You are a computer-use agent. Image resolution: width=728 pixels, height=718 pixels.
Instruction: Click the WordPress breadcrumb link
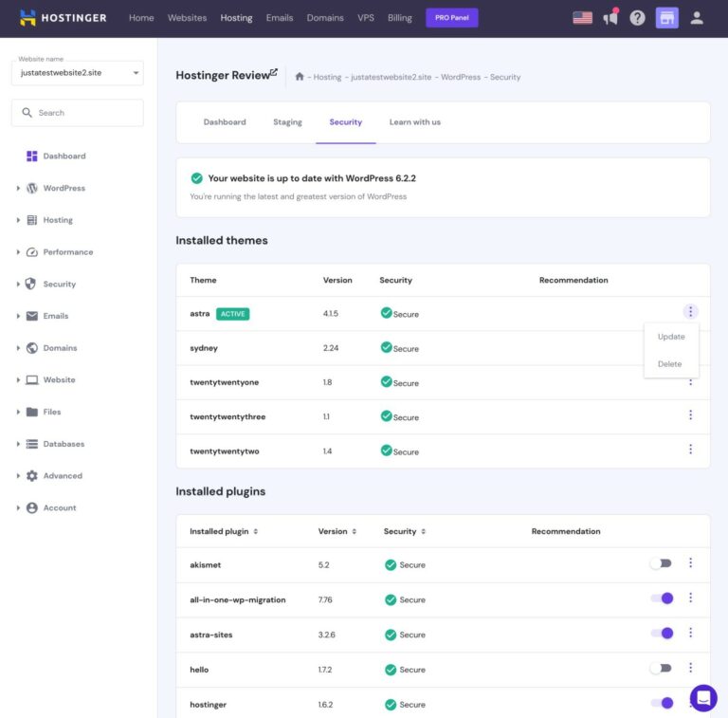461,77
